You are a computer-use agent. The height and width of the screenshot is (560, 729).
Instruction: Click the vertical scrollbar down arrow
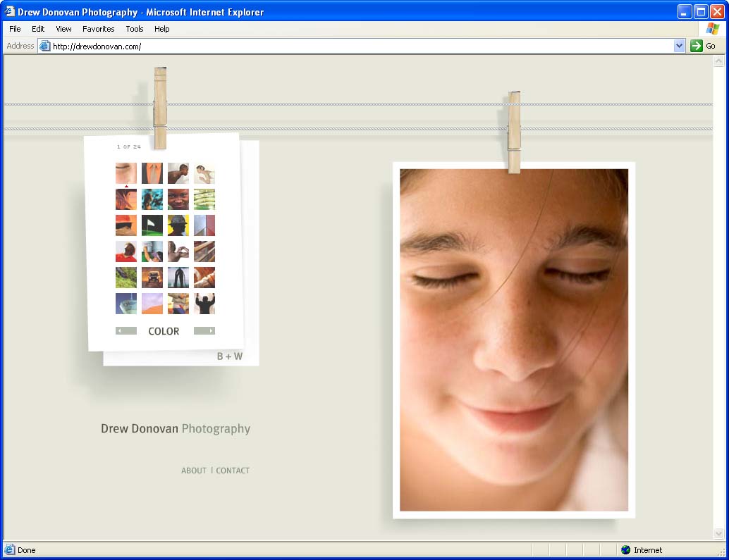click(719, 533)
